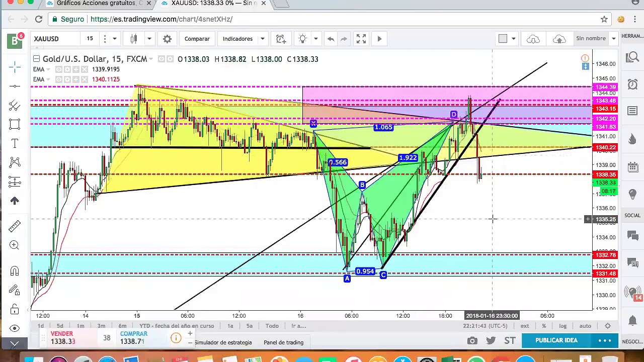Screen dimensions: 644x362
Task: Toggle auto scale mode
Action: point(585,326)
